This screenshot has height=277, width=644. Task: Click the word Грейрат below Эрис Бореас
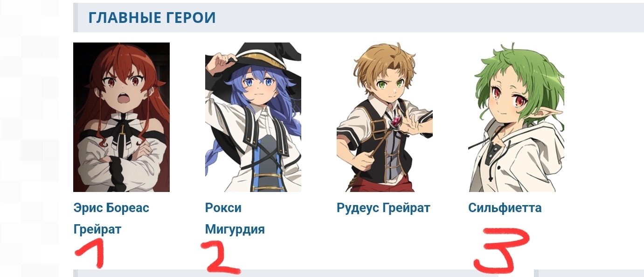point(97,229)
